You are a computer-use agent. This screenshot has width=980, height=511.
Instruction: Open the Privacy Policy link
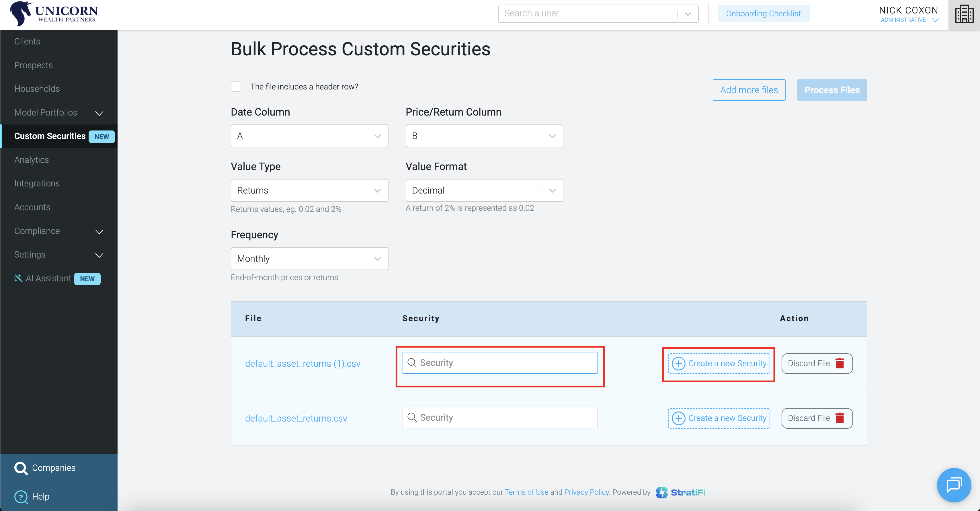[x=587, y=492]
